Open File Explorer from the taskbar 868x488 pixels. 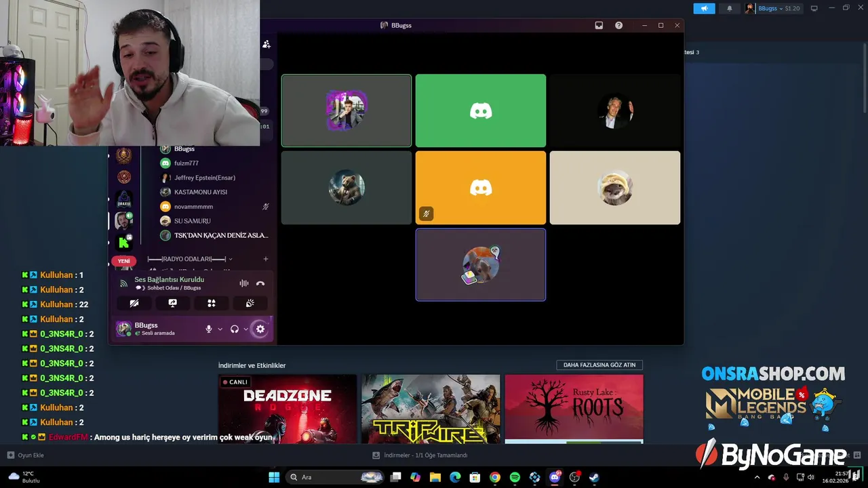click(x=435, y=477)
